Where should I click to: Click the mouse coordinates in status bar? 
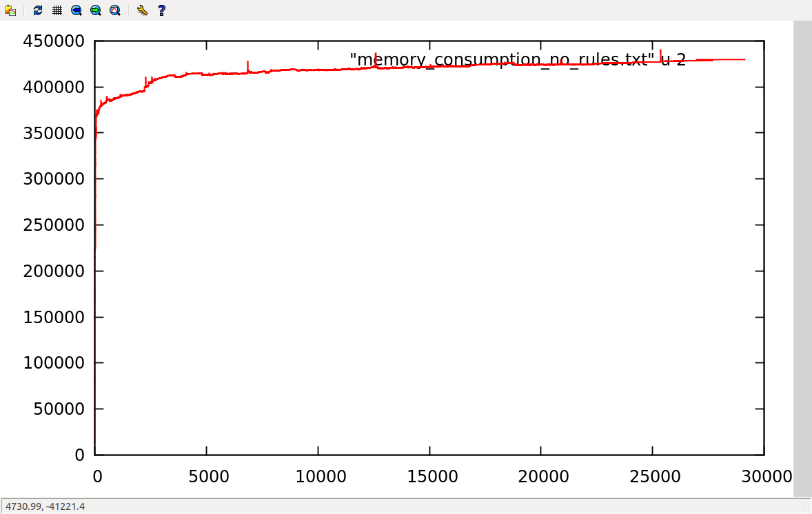pos(45,506)
